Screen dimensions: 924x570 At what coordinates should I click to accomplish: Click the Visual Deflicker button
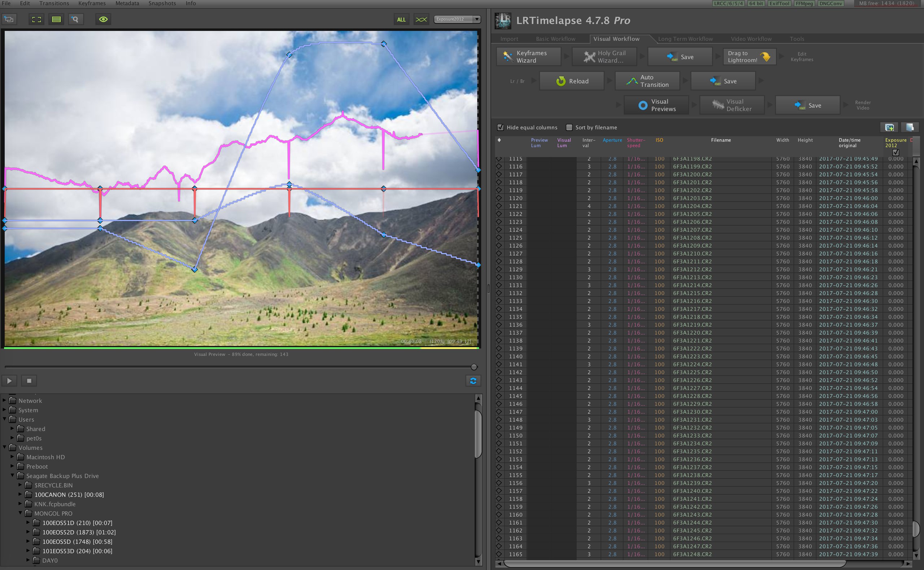pyautogui.click(x=732, y=105)
